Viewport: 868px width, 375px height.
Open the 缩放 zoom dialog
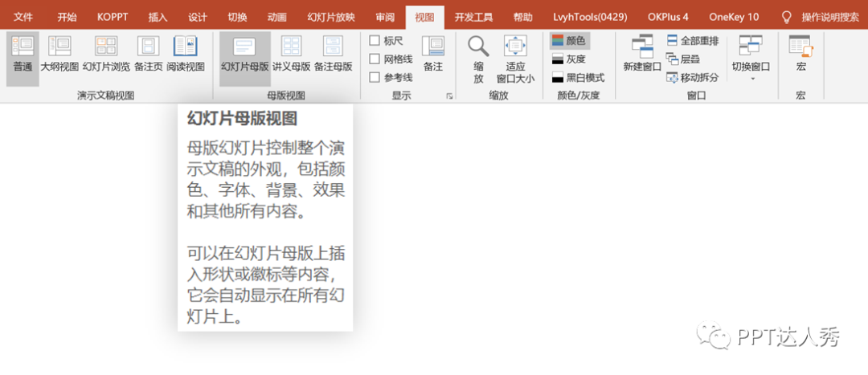click(x=478, y=59)
